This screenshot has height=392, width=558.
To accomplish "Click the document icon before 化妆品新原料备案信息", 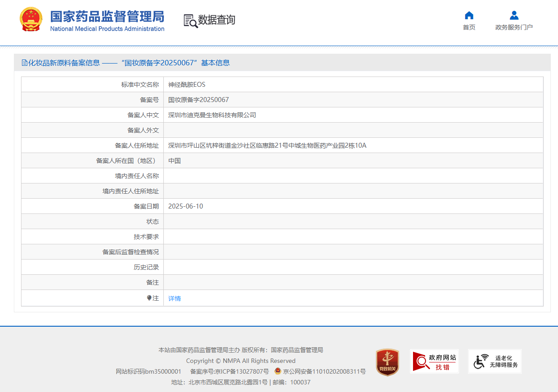I will 25,63.
